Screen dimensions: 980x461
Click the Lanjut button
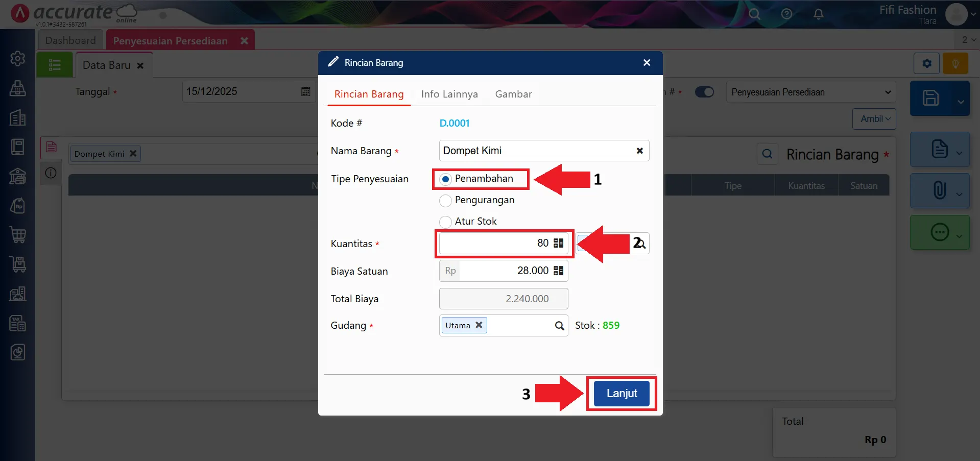(x=622, y=394)
